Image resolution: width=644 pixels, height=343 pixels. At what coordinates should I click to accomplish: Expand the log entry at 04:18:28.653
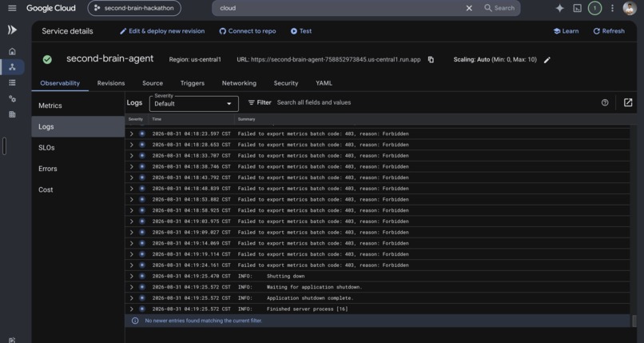tap(131, 145)
